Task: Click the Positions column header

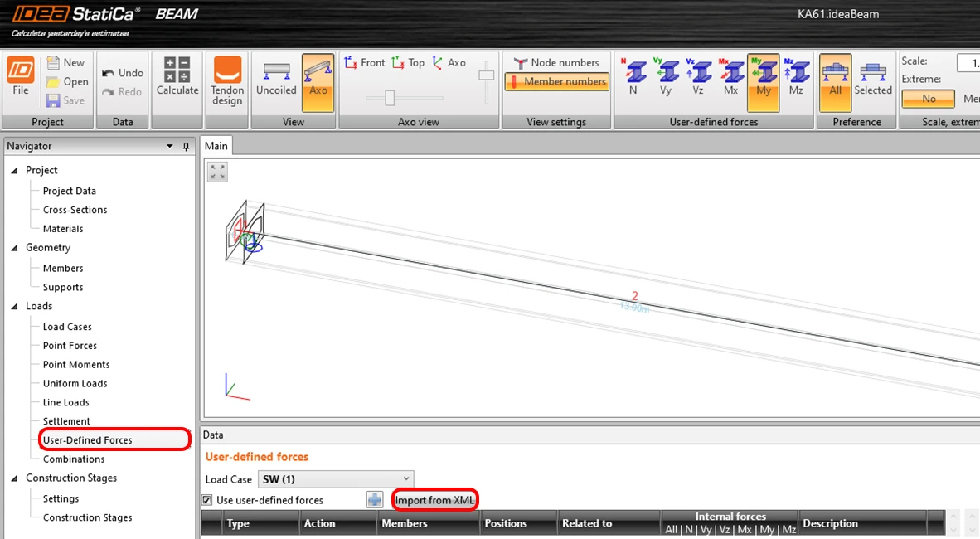Action: pos(518,523)
